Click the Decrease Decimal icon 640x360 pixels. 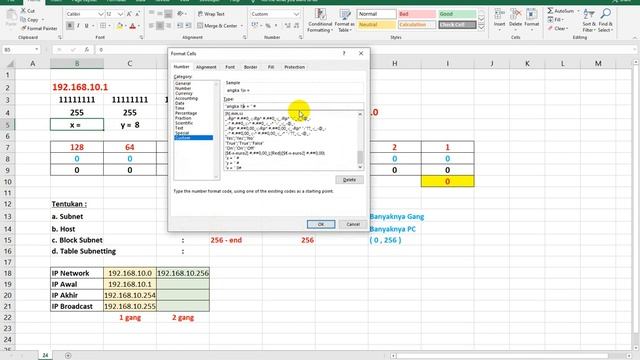pos(296,26)
